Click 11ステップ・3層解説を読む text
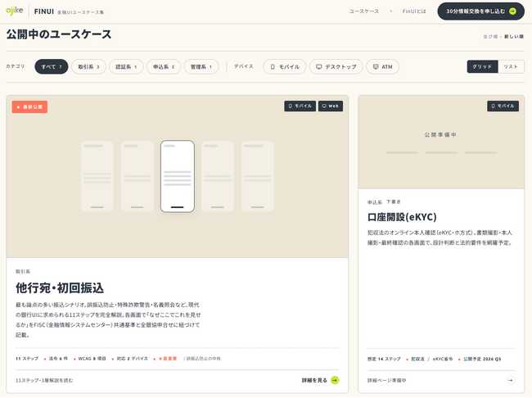This screenshot has width=532, height=398. [x=44, y=380]
